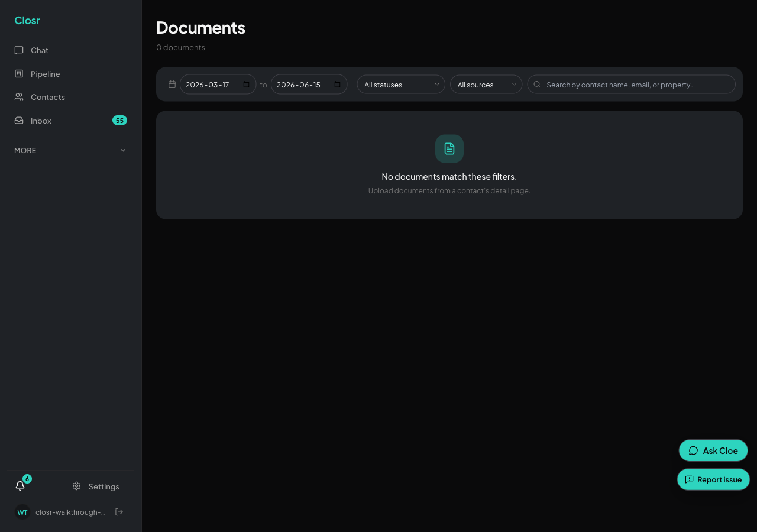The width and height of the screenshot is (757, 532).
Task: Expand the MORE section chevron
Action: [x=123, y=150]
